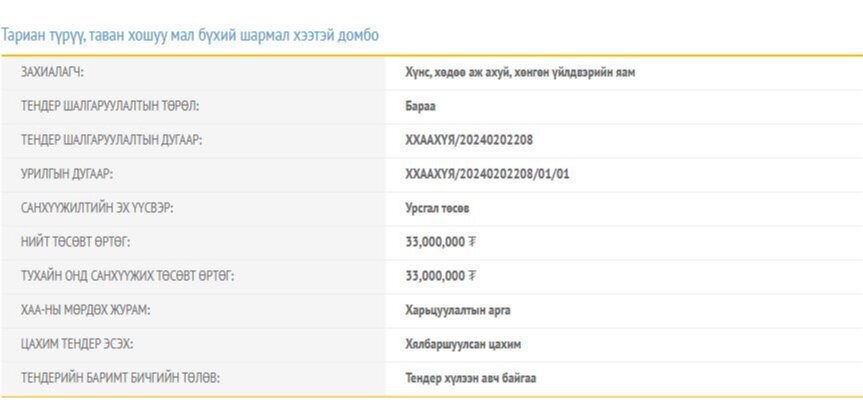Image resolution: width=863 pixels, height=411 pixels.
Task: Select tender number 'ХХААХҮЯ/20240202208'
Action: click(x=469, y=140)
